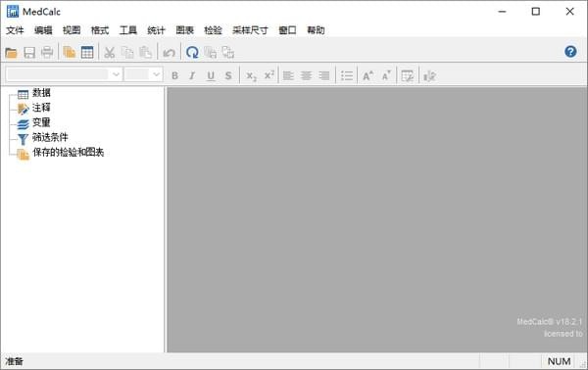Viewport: 588px width, 370px height.
Task: Toggle Bold formatting button
Action: point(174,75)
